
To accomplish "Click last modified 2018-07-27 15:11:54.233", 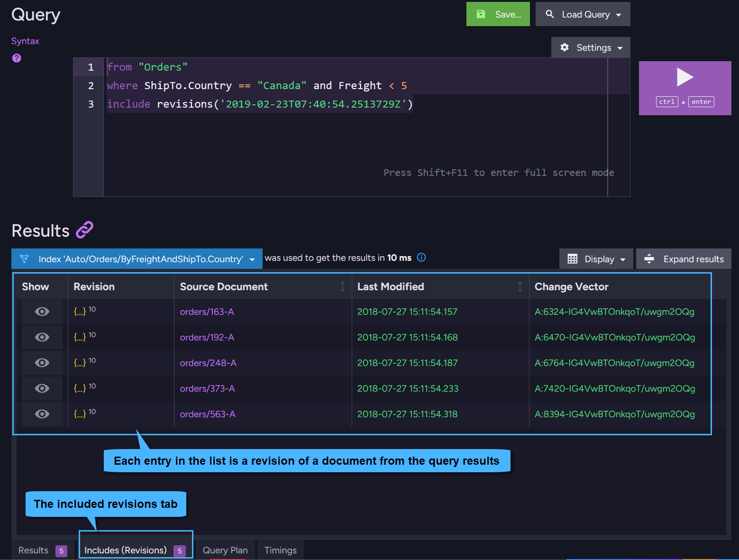I will (408, 388).
